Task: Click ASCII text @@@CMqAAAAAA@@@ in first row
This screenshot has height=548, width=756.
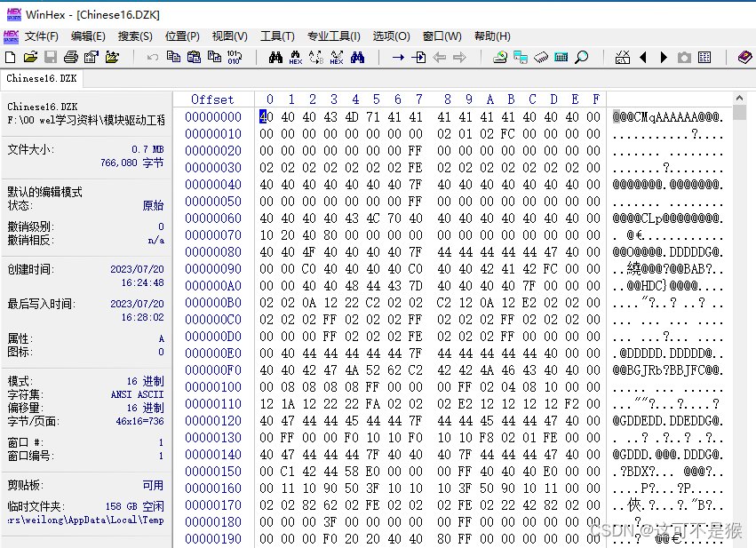Action: point(668,117)
